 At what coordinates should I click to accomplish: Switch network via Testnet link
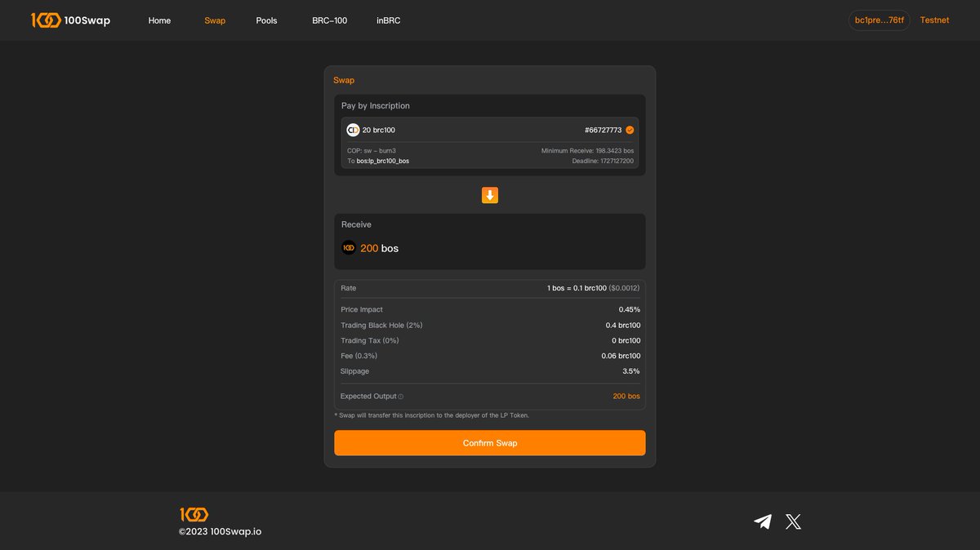pos(934,20)
